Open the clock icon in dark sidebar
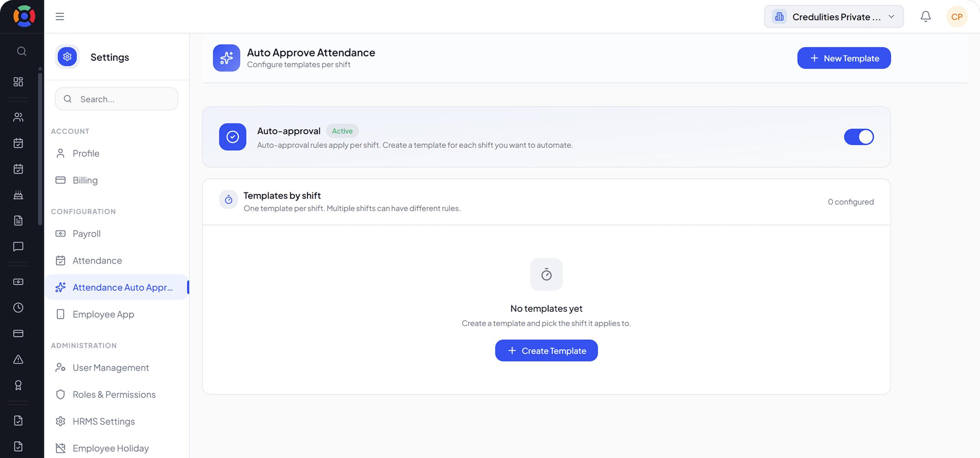 tap(18, 308)
